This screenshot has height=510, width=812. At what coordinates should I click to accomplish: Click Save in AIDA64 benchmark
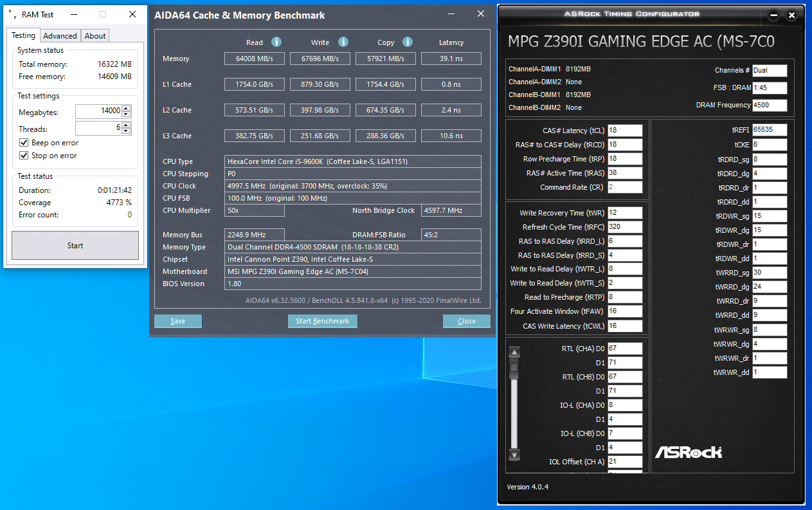[x=178, y=321]
